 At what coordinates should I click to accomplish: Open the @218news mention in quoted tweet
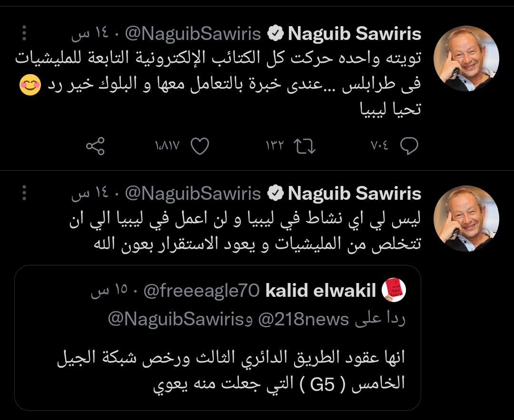pyautogui.click(x=303, y=319)
